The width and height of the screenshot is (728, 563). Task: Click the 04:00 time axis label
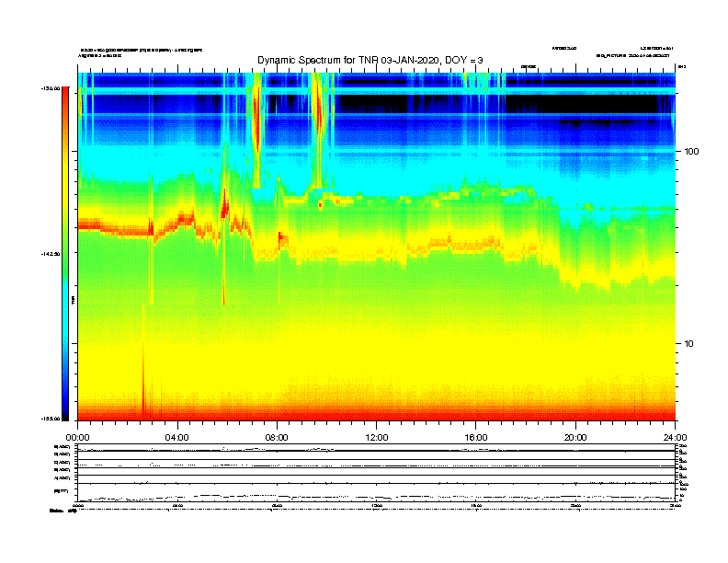click(x=177, y=438)
